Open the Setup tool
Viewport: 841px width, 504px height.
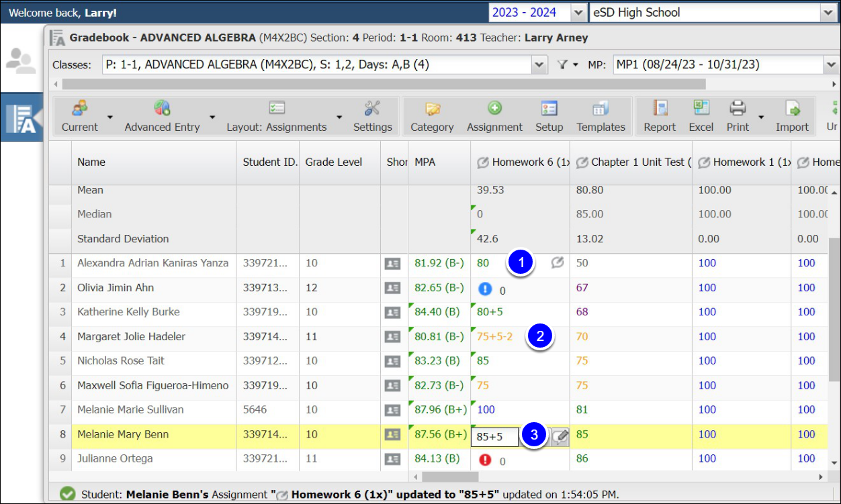[549, 116]
